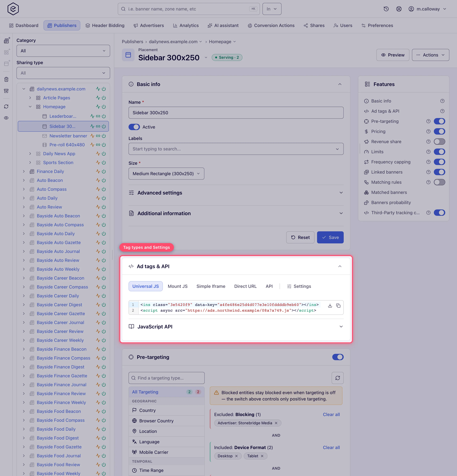
Task: Open the Category dropdown
Action: point(63,51)
